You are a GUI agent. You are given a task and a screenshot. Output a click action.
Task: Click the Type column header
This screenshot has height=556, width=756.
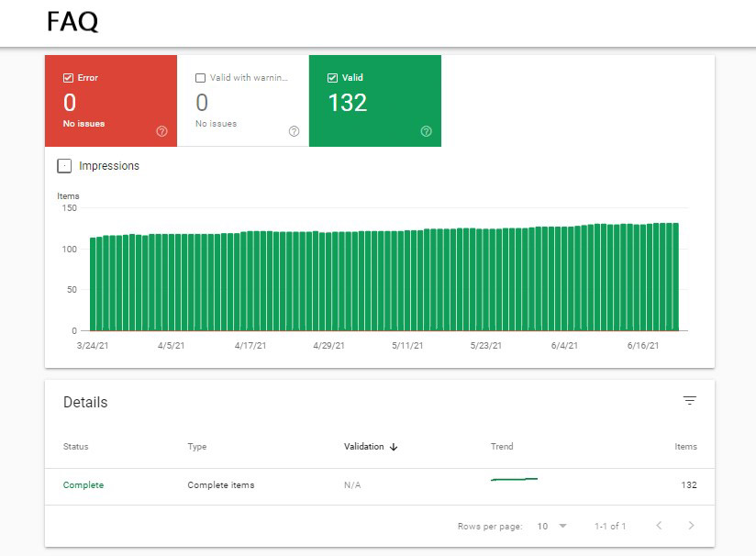tap(197, 447)
